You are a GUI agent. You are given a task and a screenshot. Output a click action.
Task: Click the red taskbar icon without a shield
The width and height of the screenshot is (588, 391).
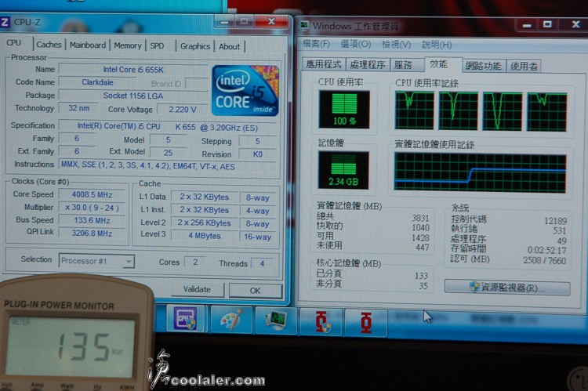pos(366,322)
